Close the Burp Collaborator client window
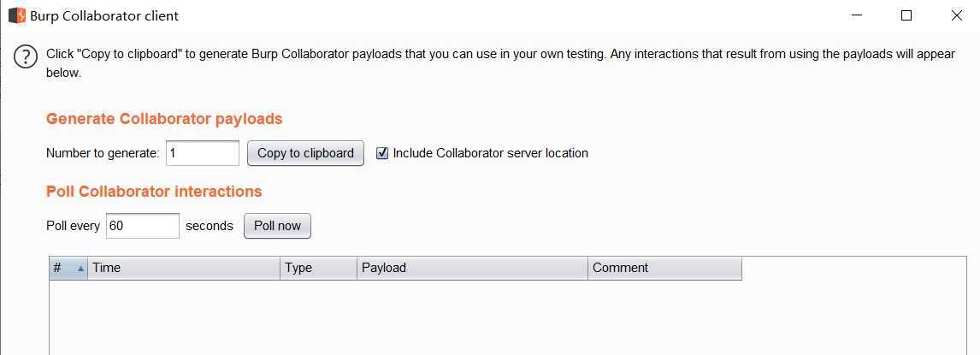 [956, 15]
